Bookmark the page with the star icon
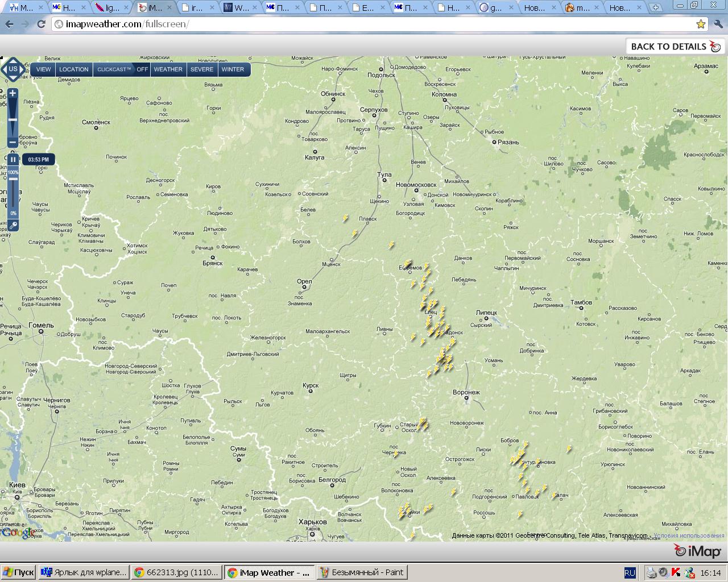The width and height of the screenshot is (728, 582). (x=701, y=24)
